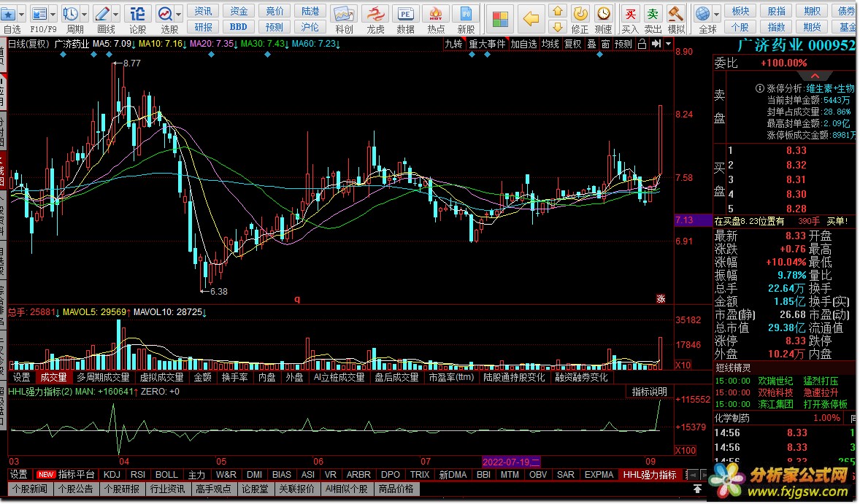Click the padlock lock icon on chart bar
860x504 pixels.
point(642,44)
